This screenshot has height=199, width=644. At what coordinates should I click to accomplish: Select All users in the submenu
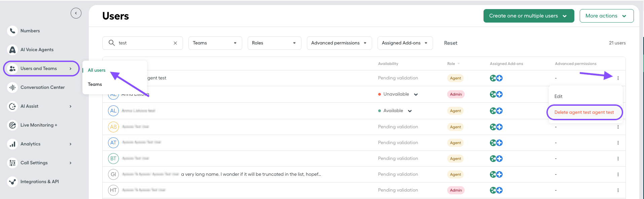tap(97, 70)
